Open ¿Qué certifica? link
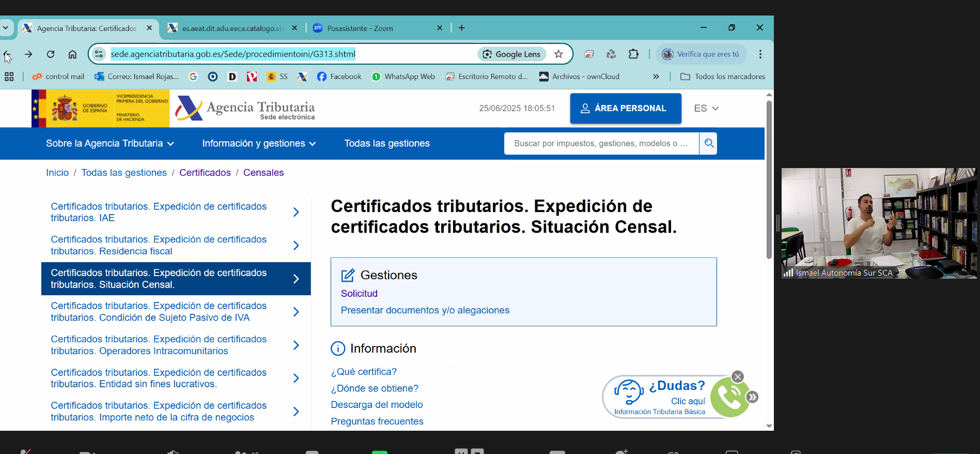This screenshot has width=980, height=454. pos(364,372)
